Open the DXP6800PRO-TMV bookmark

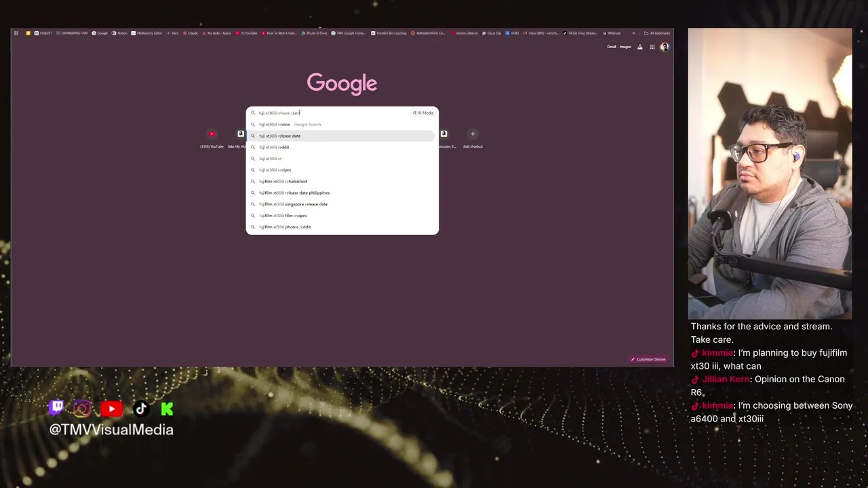(x=73, y=33)
